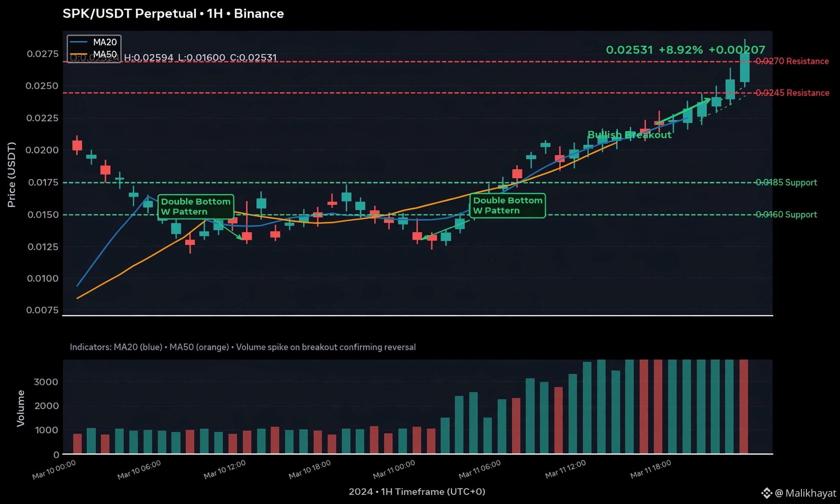Click the Volume axis title

[x=21, y=408]
